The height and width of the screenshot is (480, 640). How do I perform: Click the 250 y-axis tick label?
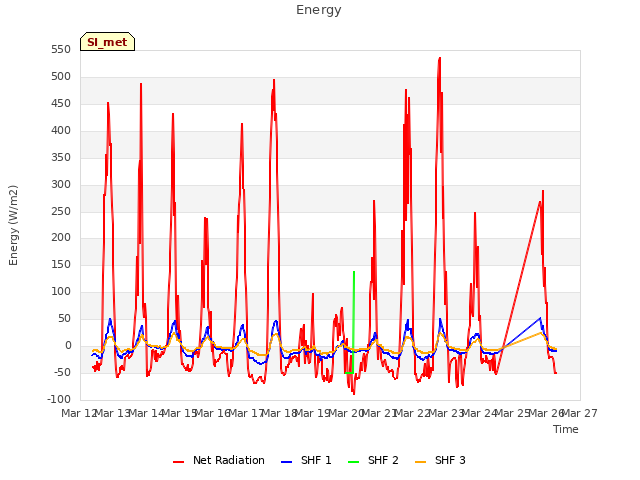coord(61,211)
